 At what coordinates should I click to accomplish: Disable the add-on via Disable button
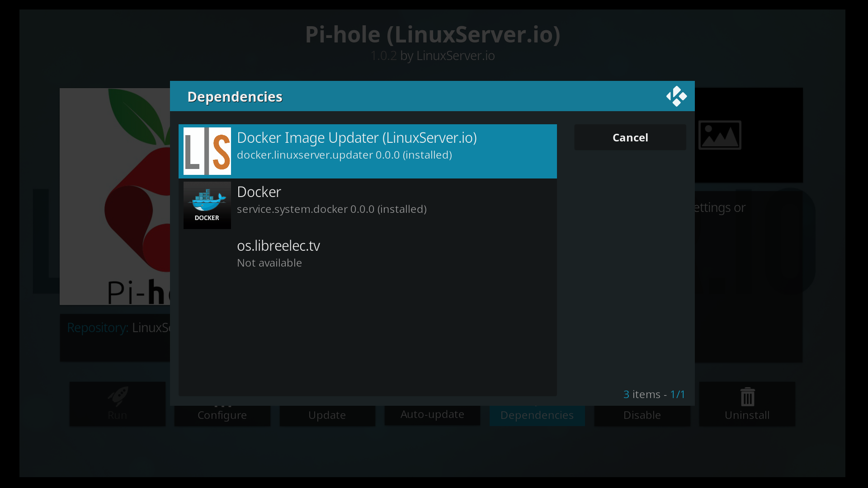[x=642, y=415]
